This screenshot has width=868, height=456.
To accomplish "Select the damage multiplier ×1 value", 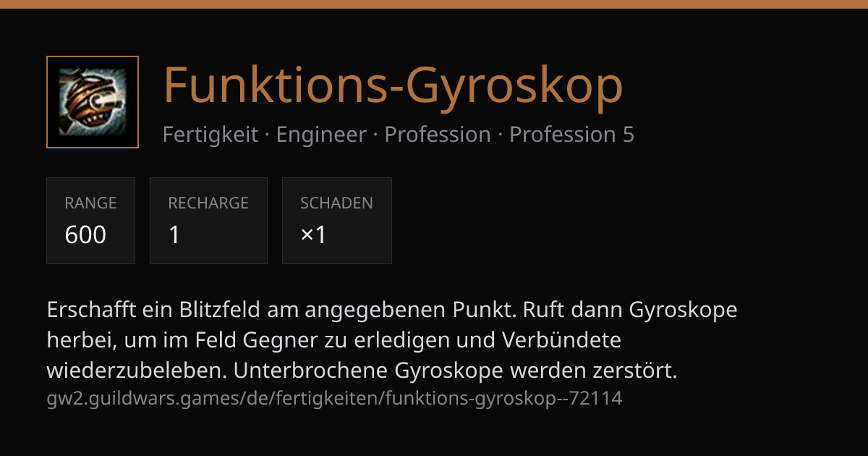I will [x=313, y=235].
